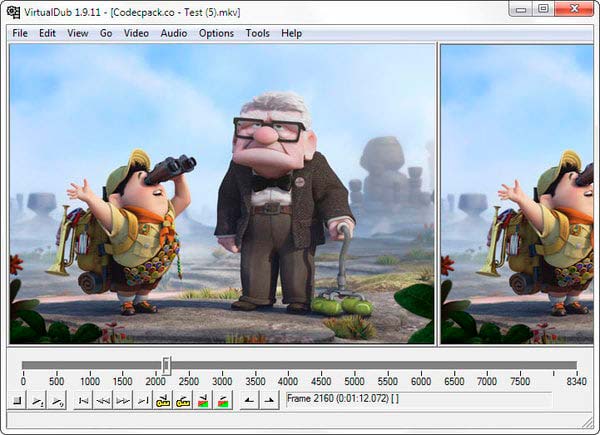
Task: Click the timeline track near the 7500 mark
Action: pyautogui.click(x=520, y=365)
